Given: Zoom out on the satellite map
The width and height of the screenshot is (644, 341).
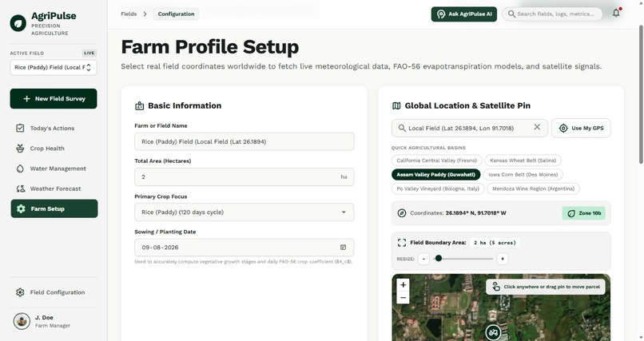Looking at the screenshot, I should pos(403,298).
